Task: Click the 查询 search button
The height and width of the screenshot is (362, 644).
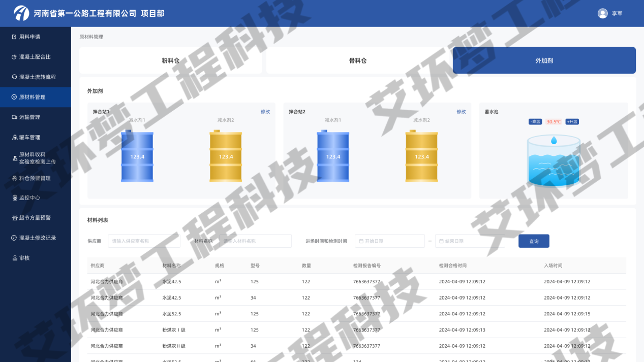Action: coord(534,241)
